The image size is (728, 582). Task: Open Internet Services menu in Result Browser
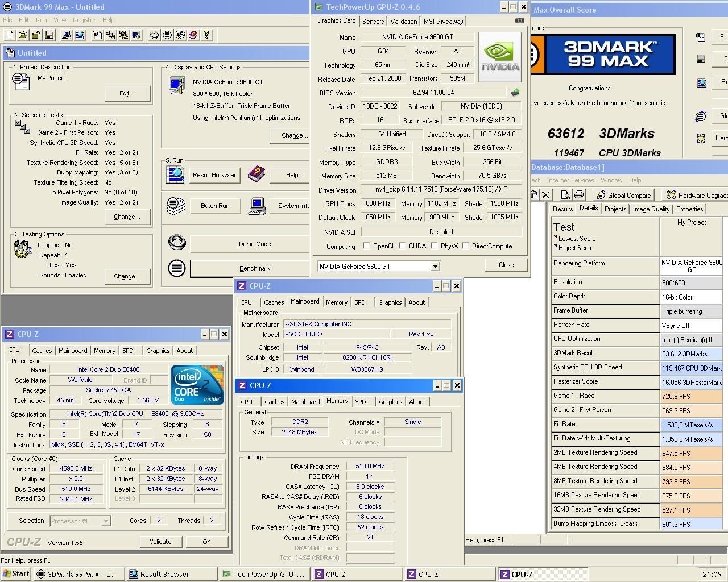(x=570, y=180)
